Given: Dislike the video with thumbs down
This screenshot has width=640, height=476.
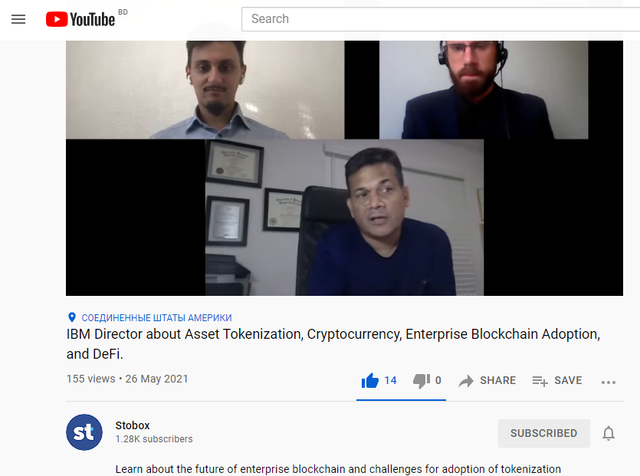Looking at the screenshot, I should pyautogui.click(x=421, y=381).
